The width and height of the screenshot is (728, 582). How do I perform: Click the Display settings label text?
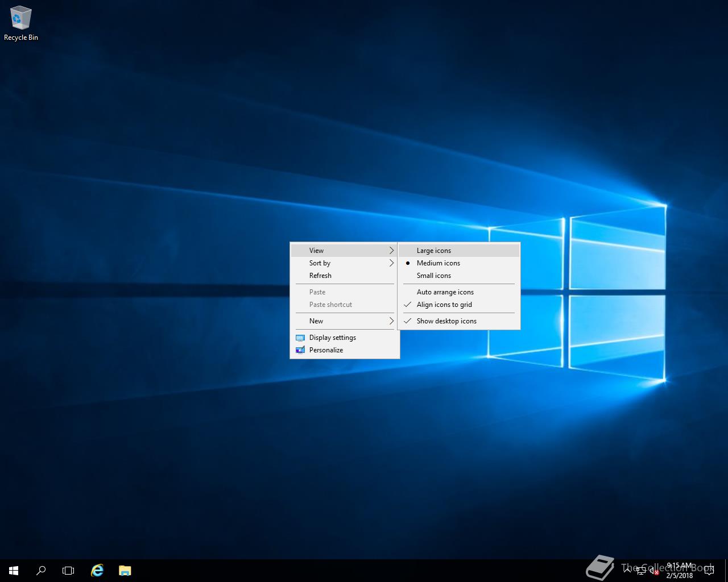pyautogui.click(x=333, y=338)
